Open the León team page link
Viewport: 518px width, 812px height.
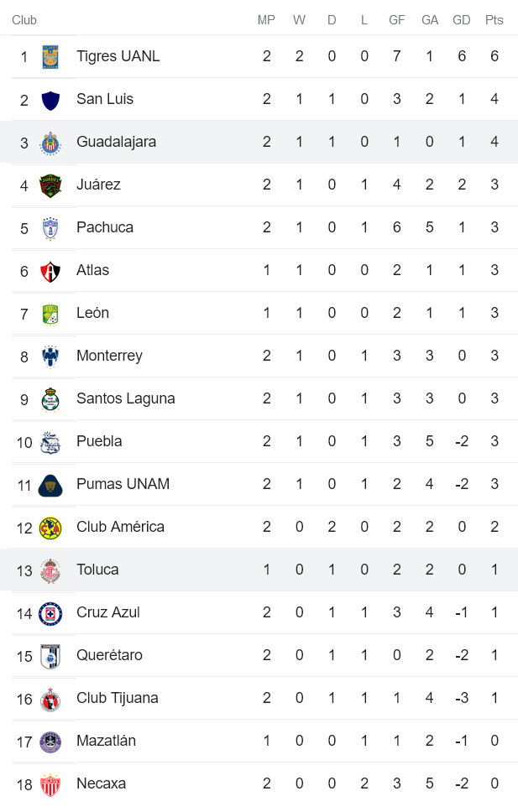(93, 313)
